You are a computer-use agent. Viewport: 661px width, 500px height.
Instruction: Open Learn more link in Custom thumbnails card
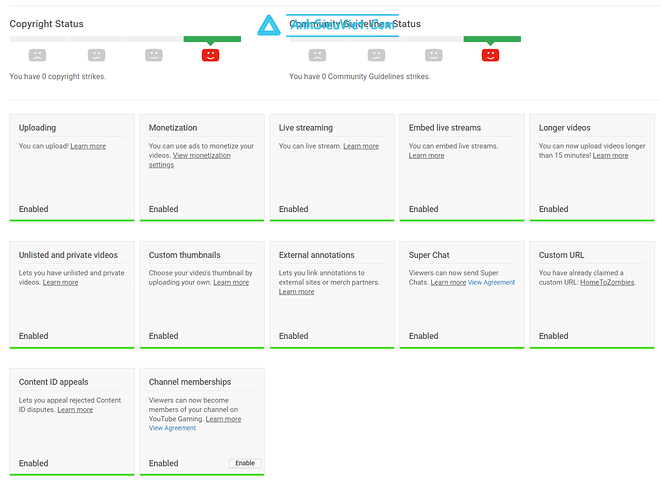pos(231,282)
